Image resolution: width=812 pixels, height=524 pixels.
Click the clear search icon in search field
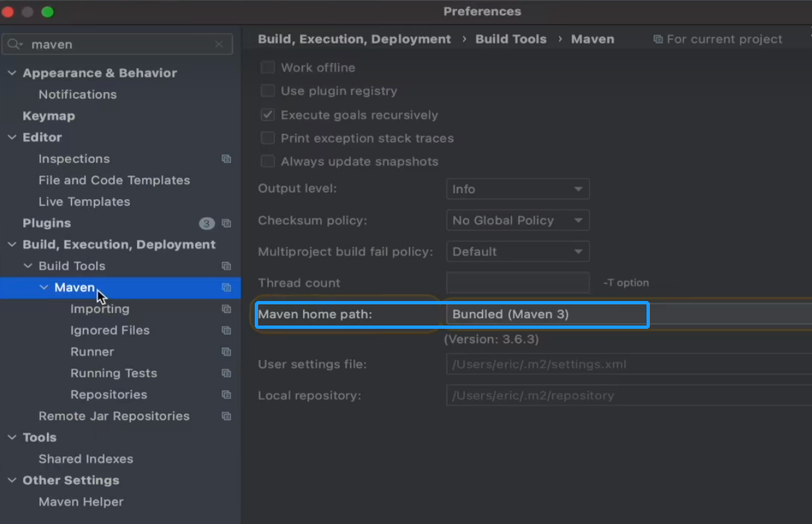219,44
